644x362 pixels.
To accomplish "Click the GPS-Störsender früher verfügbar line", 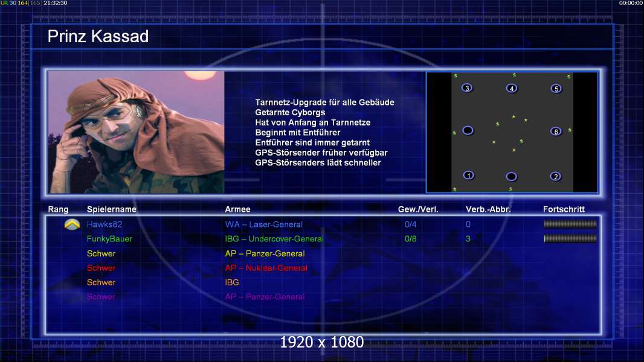I will coord(321,153).
